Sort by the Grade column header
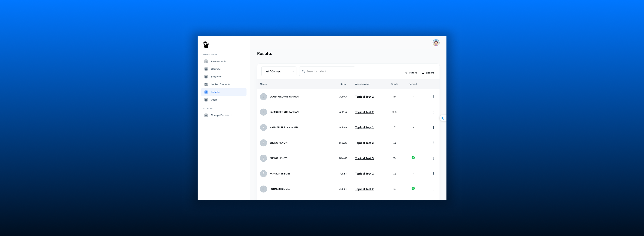This screenshot has height=236, width=644. coord(394,84)
